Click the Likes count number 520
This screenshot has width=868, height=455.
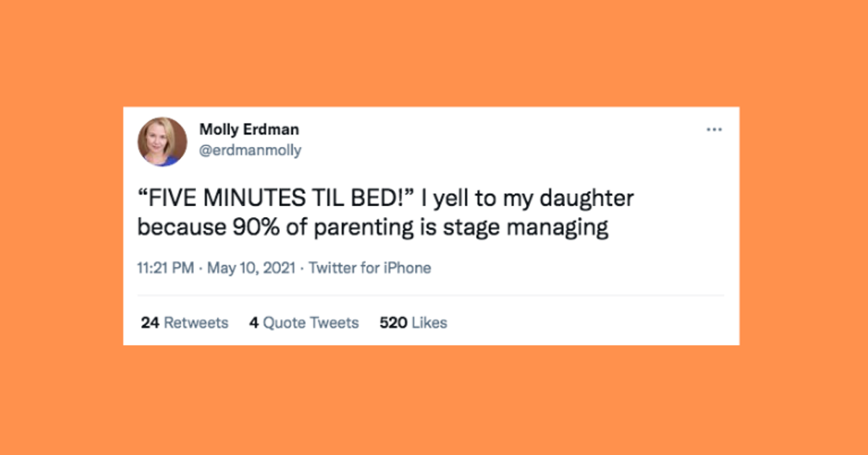tap(393, 323)
